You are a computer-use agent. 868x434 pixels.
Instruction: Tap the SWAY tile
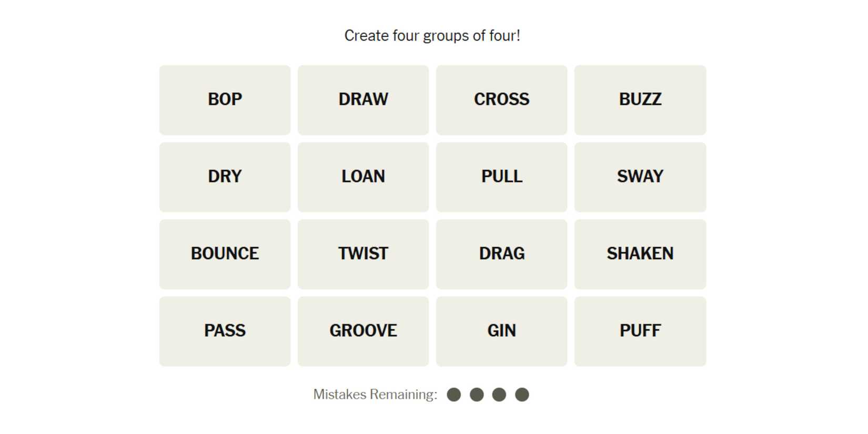click(x=640, y=177)
